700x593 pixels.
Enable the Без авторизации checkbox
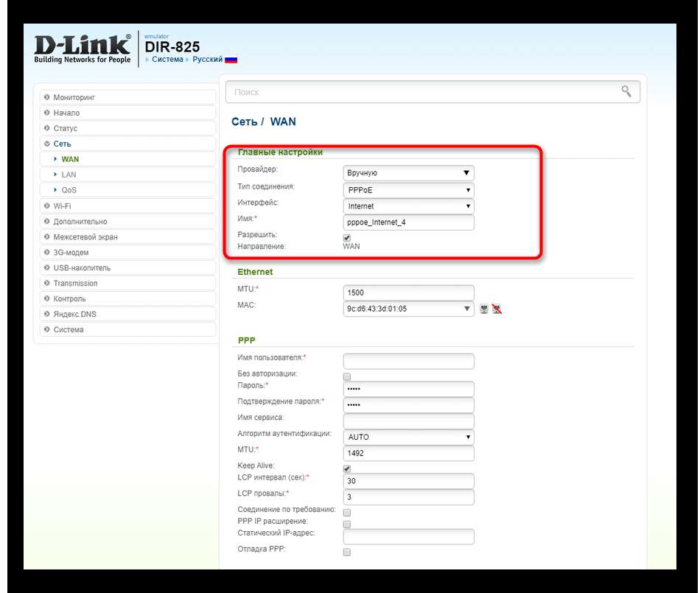[347, 376]
